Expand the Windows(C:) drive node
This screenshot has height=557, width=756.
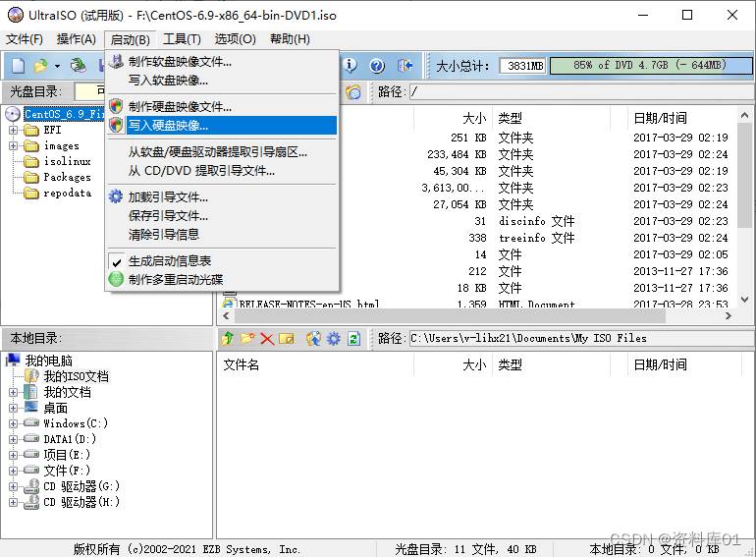(13, 423)
